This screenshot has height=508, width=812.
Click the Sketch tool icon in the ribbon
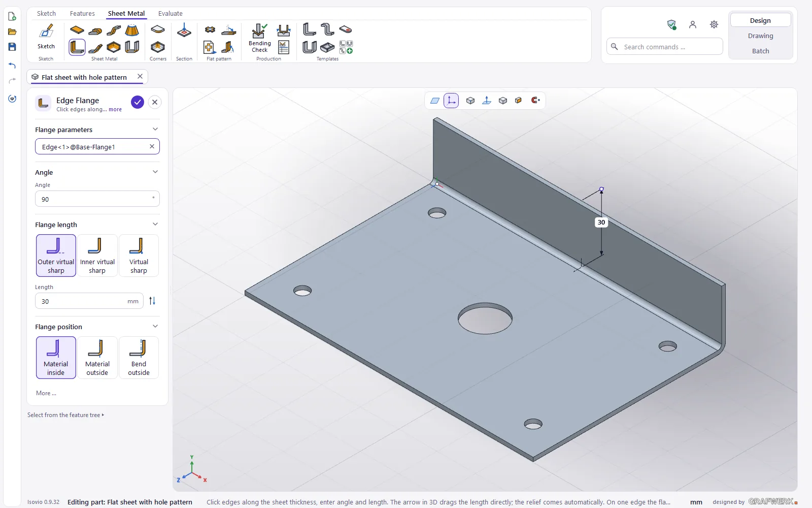click(x=46, y=31)
